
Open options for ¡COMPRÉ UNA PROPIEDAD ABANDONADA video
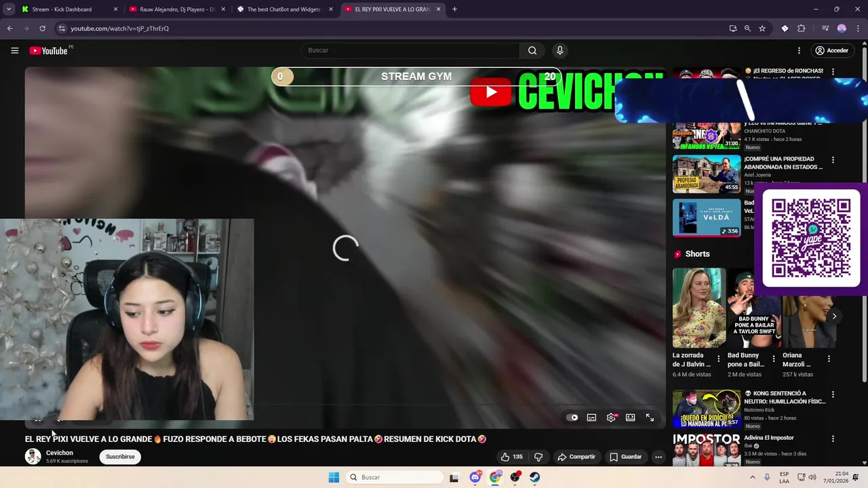tap(833, 160)
